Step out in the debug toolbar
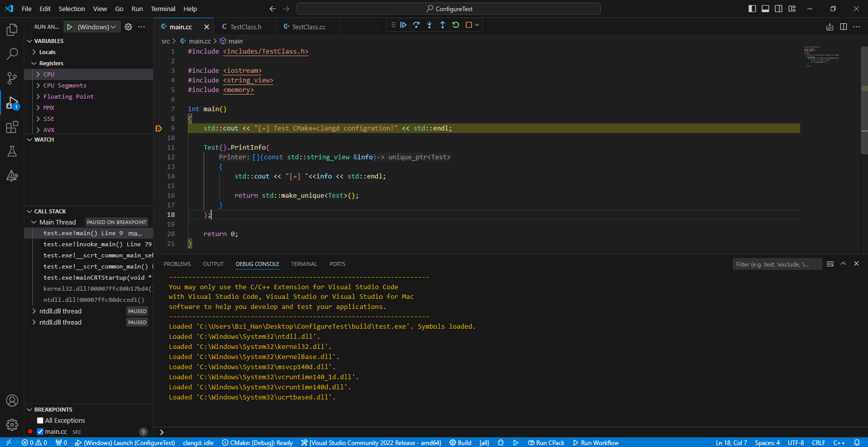 (x=443, y=25)
